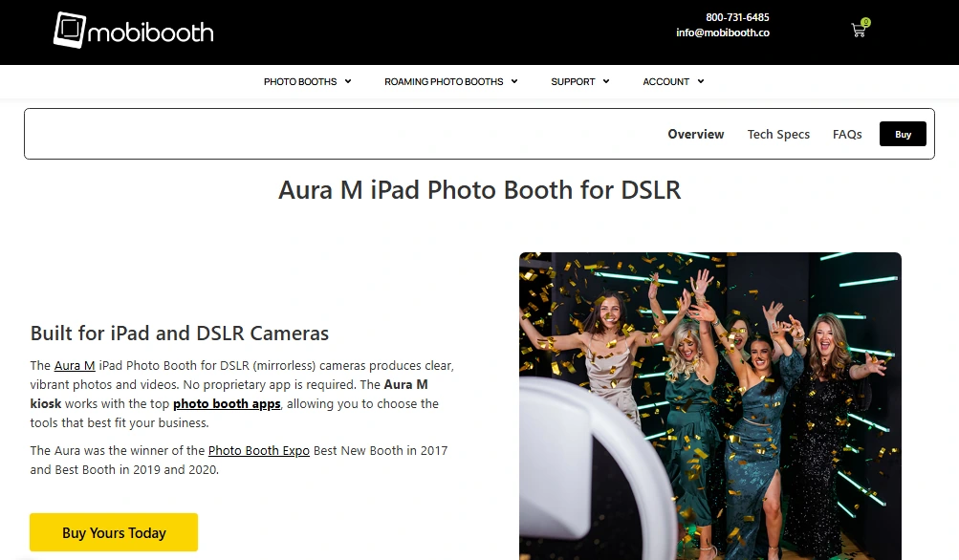Image resolution: width=959 pixels, height=560 pixels.
Task: Follow the Aura M link
Action: [x=75, y=366]
